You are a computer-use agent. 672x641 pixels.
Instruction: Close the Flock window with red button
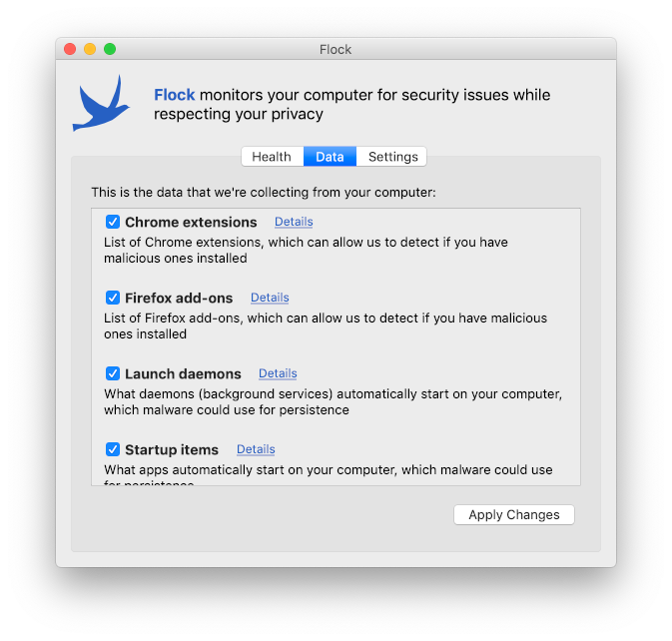click(70, 49)
